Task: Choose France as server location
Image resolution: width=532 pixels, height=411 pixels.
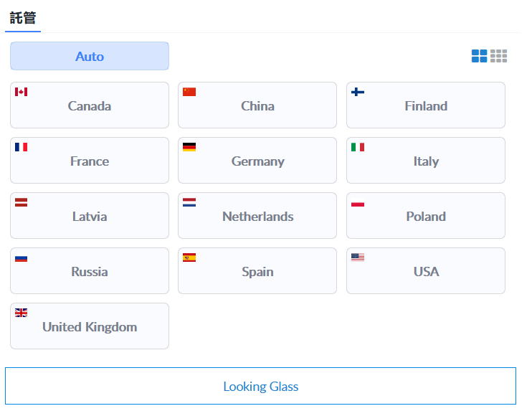Action: coord(90,160)
